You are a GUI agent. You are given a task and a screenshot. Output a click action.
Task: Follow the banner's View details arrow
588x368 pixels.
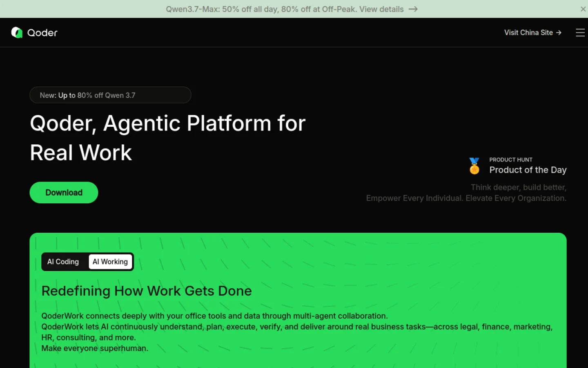pyautogui.click(x=413, y=9)
